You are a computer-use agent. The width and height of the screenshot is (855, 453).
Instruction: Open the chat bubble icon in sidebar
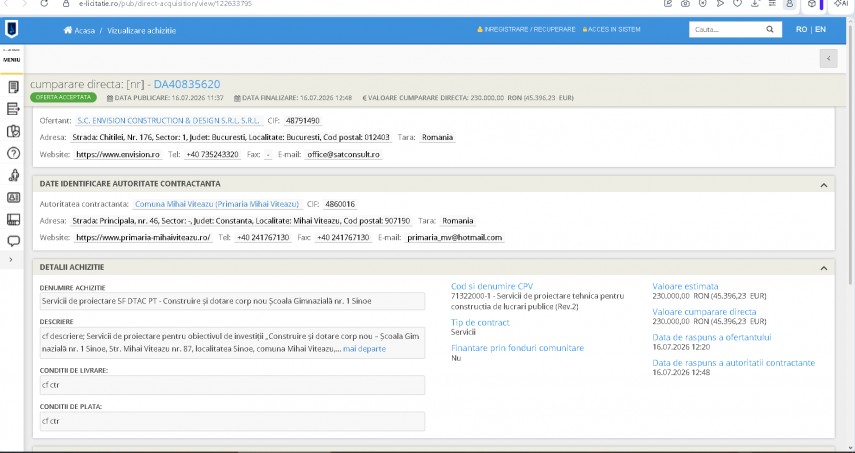(x=13, y=241)
